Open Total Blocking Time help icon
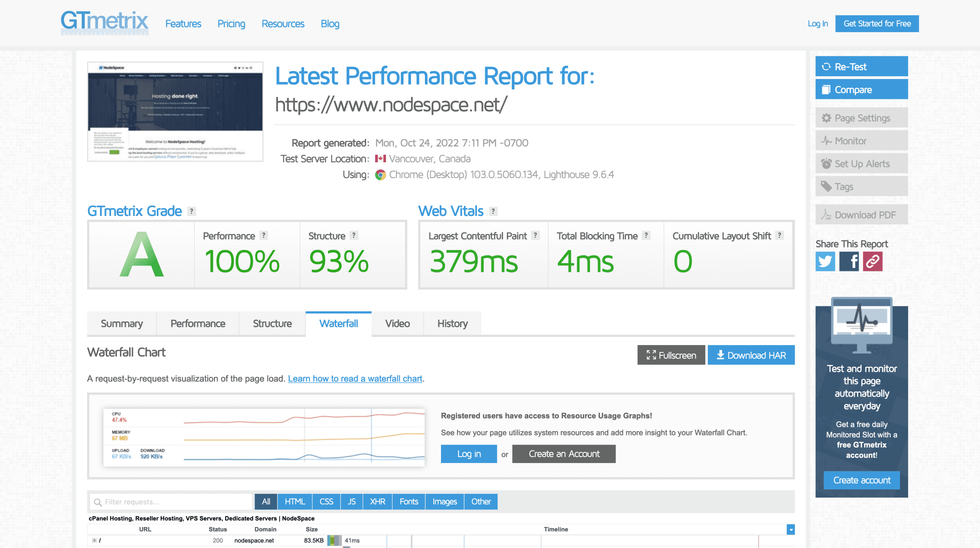 tap(646, 236)
